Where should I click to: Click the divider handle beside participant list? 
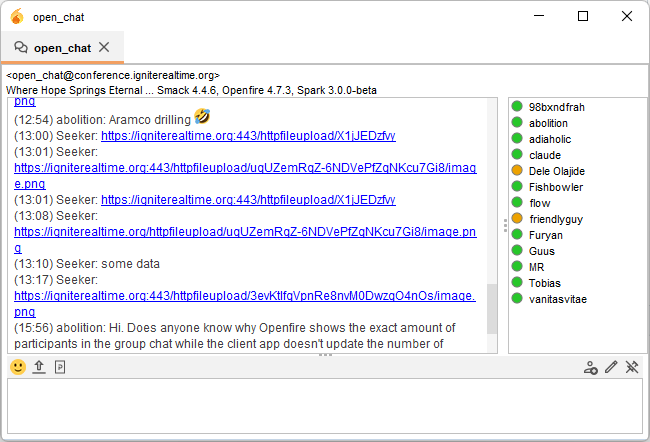[504, 225]
